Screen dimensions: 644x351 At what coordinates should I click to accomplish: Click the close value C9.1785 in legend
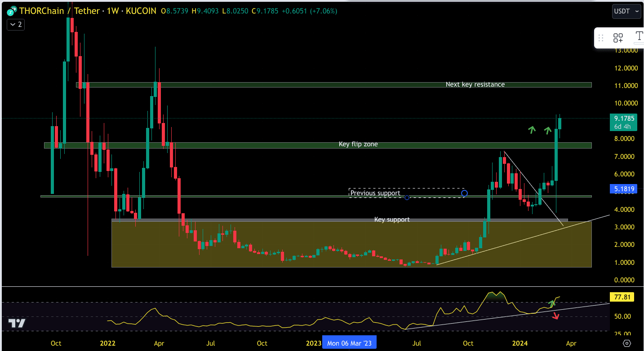click(265, 11)
